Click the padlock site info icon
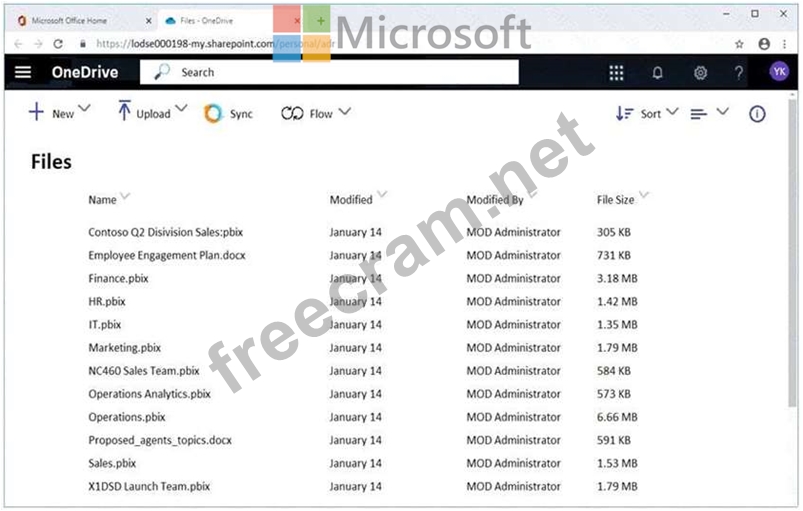This screenshot has width=803, height=511. coord(82,44)
